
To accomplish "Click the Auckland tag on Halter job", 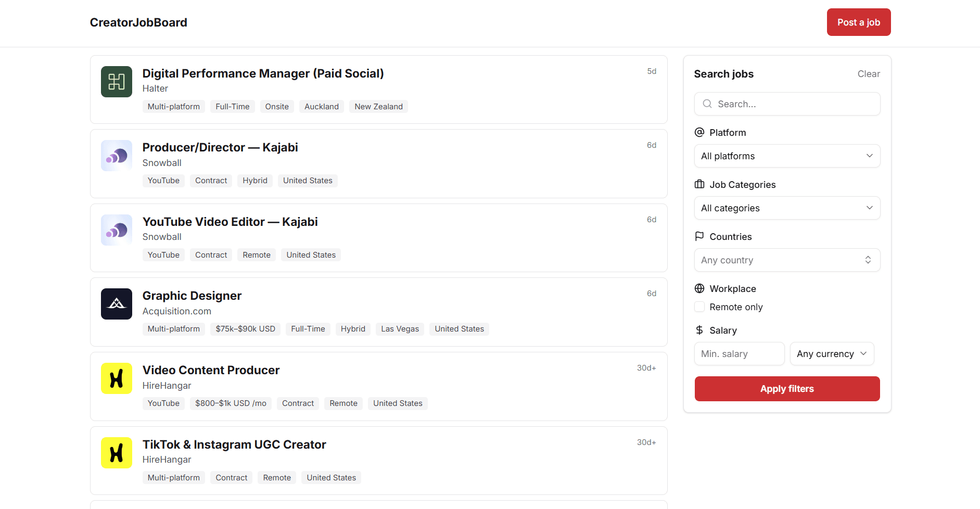I will click(x=322, y=107).
